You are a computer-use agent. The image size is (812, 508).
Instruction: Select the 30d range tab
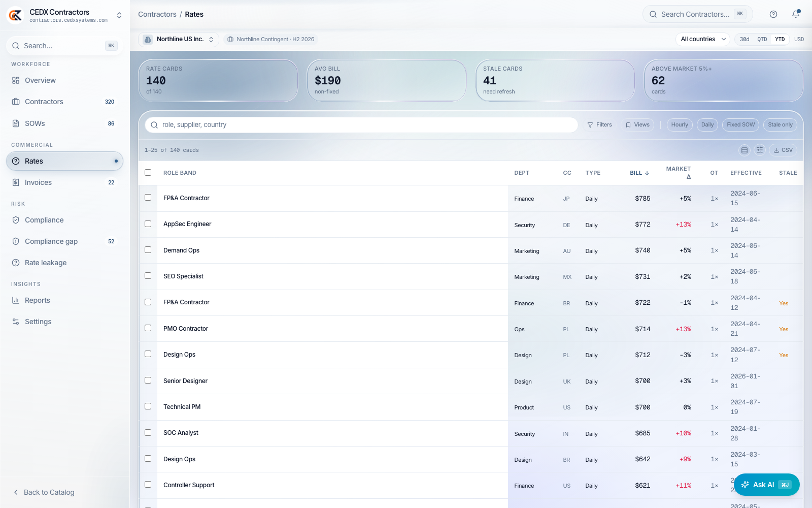click(x=745, y=39)
